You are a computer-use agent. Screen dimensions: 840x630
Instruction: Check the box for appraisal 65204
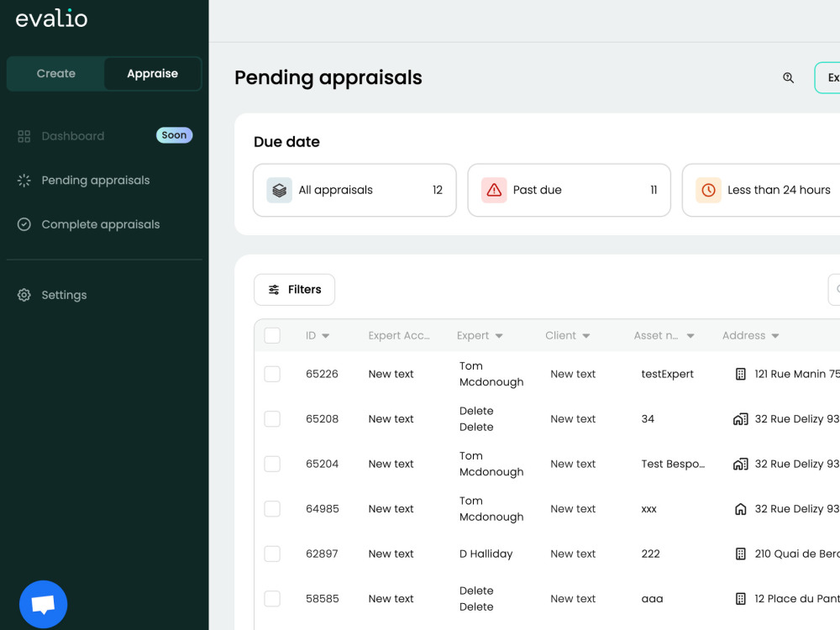tap(272, 464)
